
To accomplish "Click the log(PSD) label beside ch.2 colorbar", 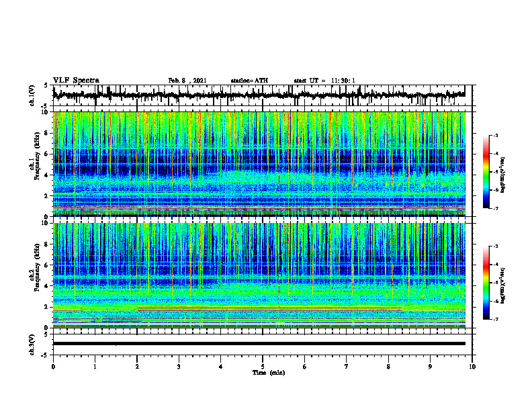I will coord(503,285).
